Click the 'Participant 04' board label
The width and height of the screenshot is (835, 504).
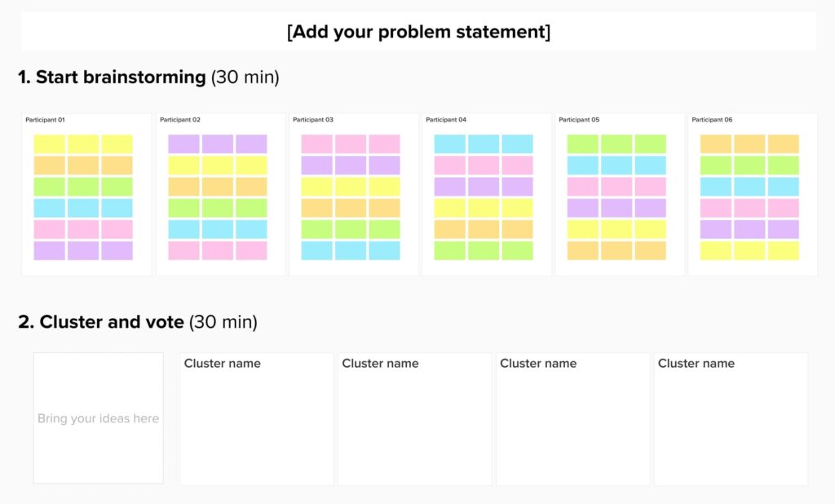[446, 120]
